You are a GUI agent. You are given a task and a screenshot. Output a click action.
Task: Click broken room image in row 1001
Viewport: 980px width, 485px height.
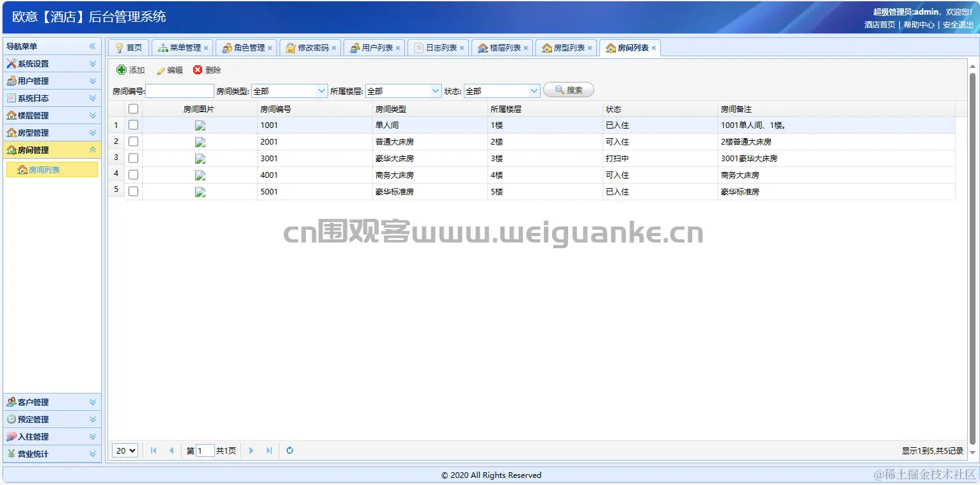(x=200, y=125)
